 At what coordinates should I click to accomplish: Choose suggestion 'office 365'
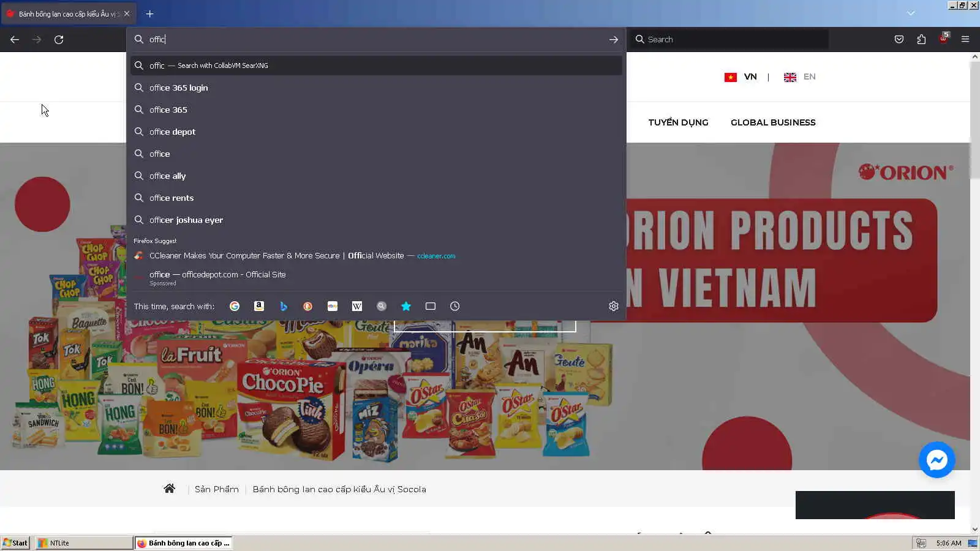376,110
